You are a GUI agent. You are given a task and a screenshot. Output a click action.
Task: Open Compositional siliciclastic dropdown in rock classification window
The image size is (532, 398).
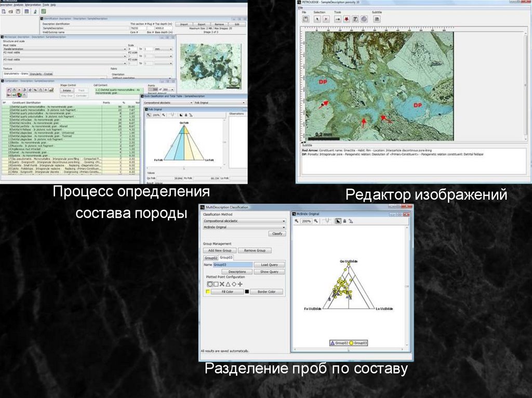click(x=168, y=103)
